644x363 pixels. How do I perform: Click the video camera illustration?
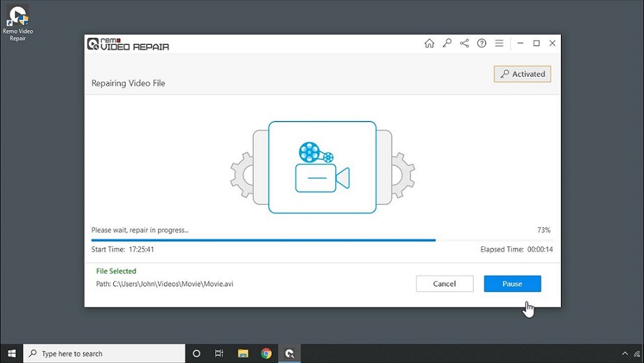[x=323, y=167]
